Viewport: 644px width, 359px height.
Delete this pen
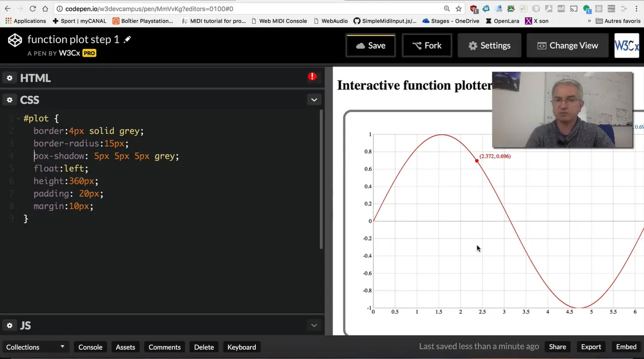click(204, 347)
